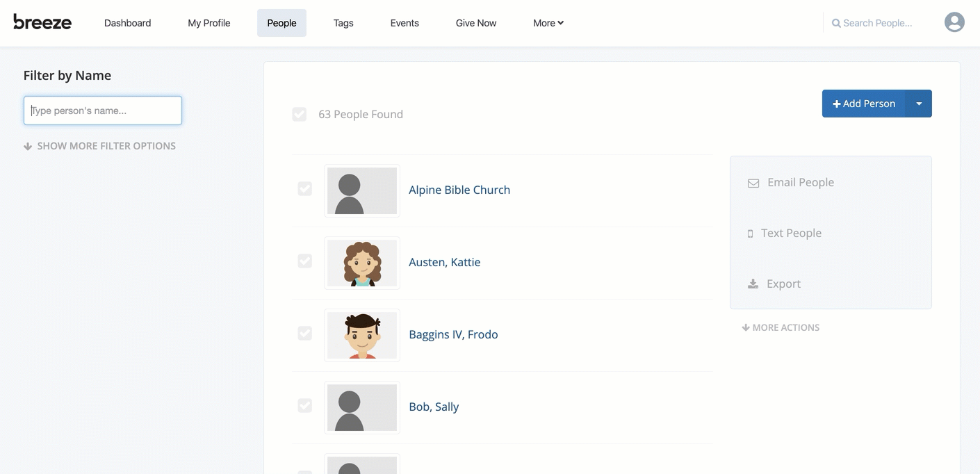Open the Events section
The height and width of the screenshot is (474, 980).
tap(405, 23)
